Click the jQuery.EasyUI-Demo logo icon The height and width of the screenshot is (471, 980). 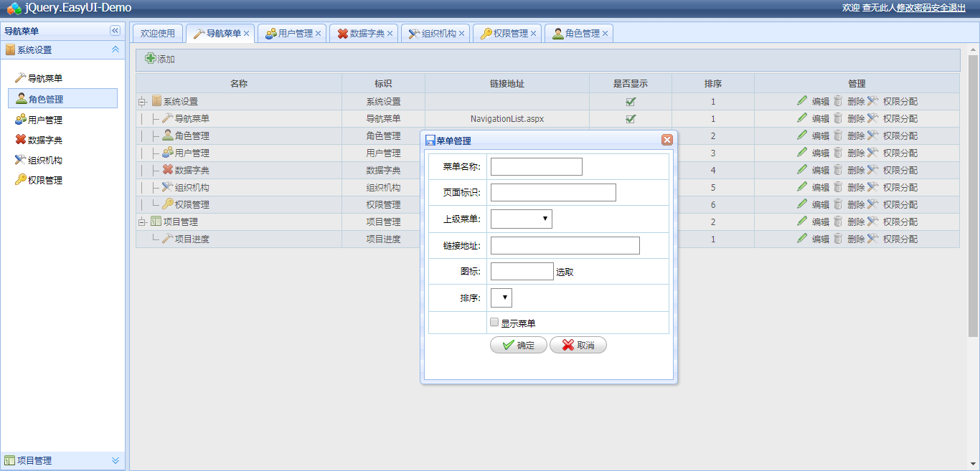pyautogui.click(x=14, y=9)
